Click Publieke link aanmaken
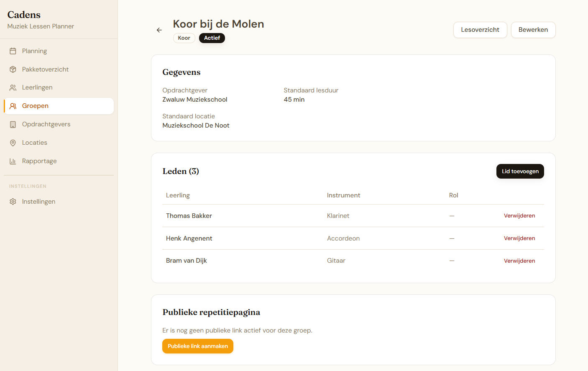 (x=197, y=346)
